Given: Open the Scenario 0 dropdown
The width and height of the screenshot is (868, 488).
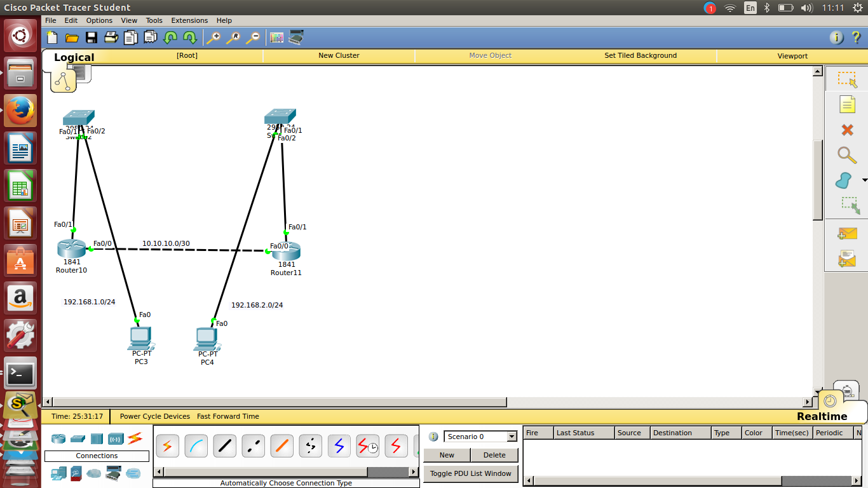Looking at the screenshot, I should [x=512, y=437].
